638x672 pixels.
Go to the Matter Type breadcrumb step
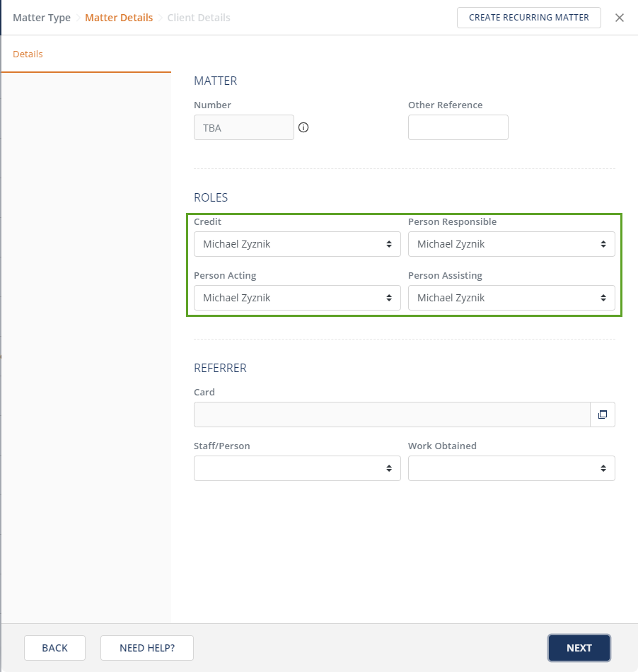[42, 18]
